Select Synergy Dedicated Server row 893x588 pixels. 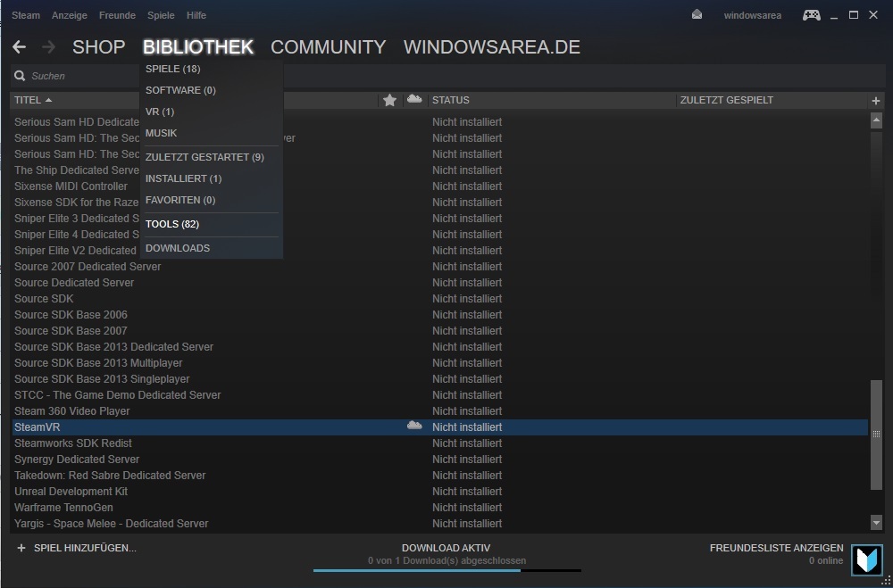pos(439,460)
